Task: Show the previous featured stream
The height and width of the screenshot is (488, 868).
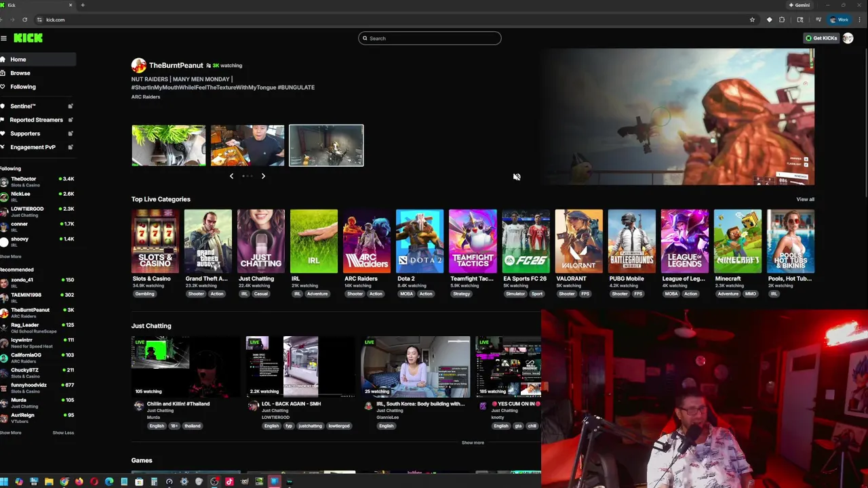Action: pos(231,176)
